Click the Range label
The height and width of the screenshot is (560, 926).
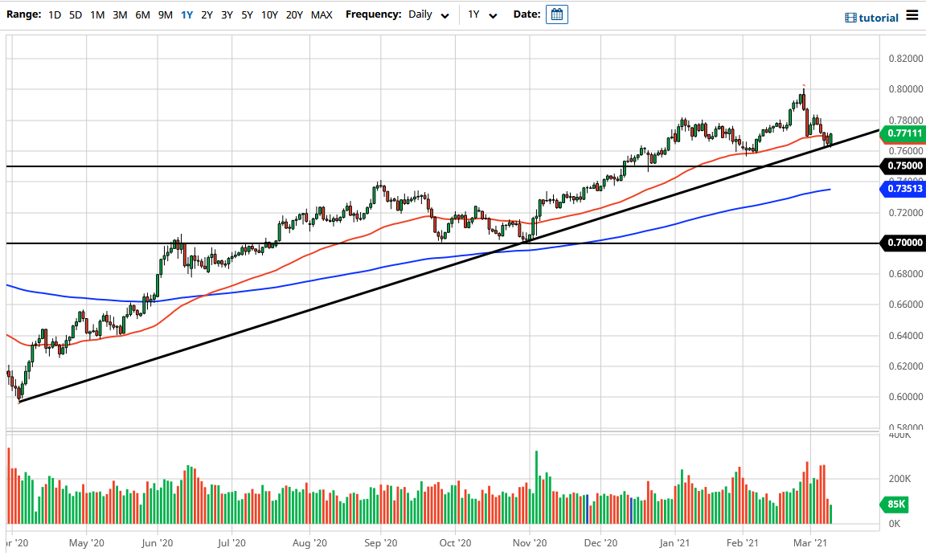(23, 14)
